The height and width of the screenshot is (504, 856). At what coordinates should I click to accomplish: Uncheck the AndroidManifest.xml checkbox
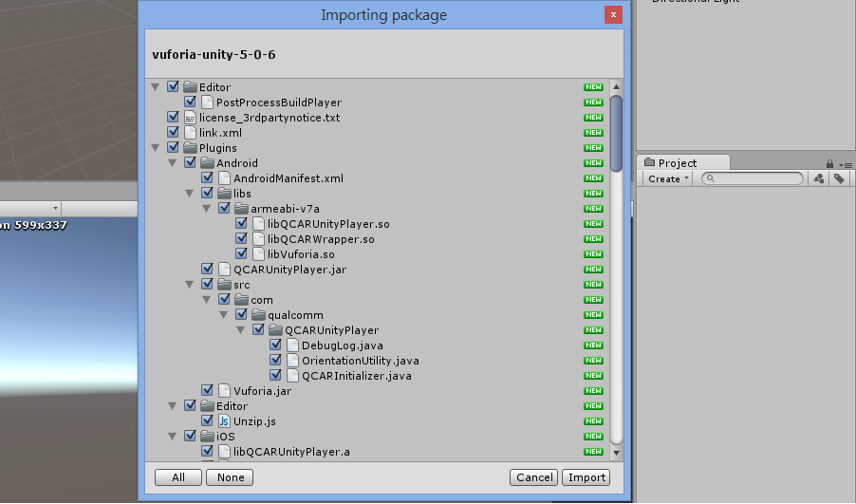(207, 177)
